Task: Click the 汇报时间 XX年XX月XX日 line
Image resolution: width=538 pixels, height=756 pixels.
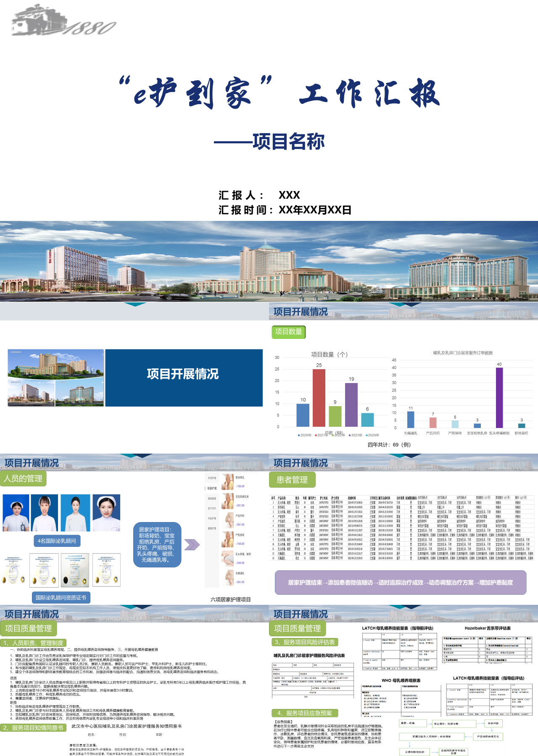Action: 285,210
